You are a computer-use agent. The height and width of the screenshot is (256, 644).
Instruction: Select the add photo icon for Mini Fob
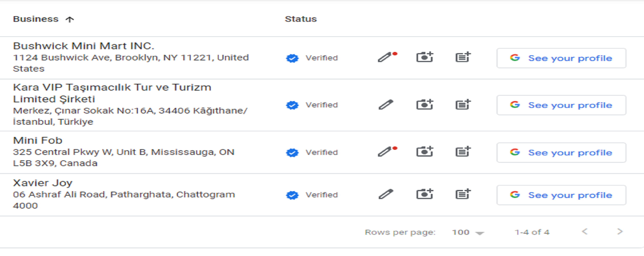click(x=425, y=152)
